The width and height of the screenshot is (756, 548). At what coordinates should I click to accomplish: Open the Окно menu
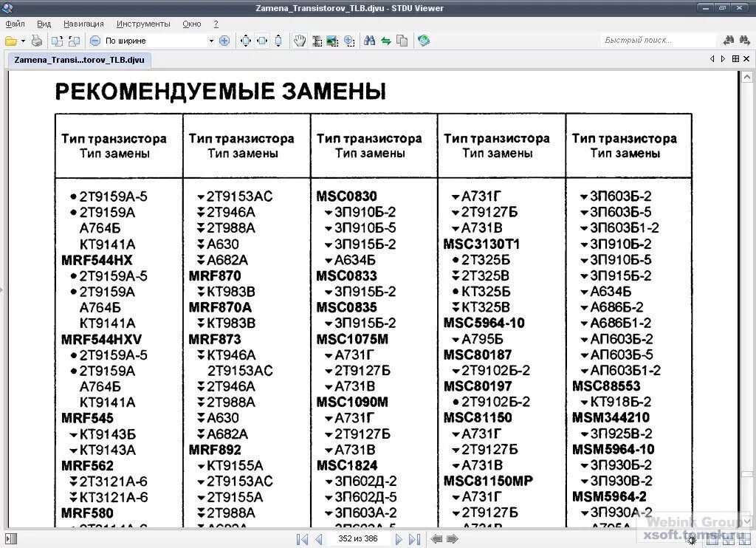[x=192, y=24]
